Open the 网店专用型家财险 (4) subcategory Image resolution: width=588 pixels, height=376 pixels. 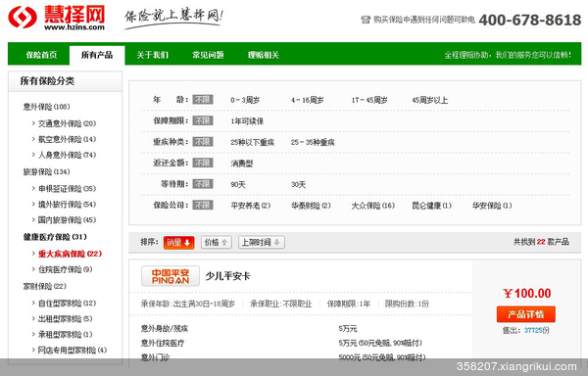[73, 351]
